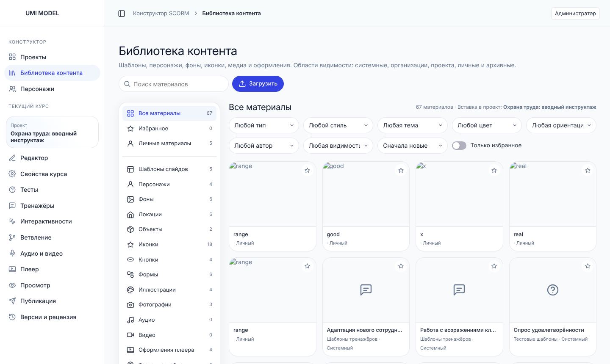
Task: Open the Сначала новые sort dropdown
Action: pos(413,146)
